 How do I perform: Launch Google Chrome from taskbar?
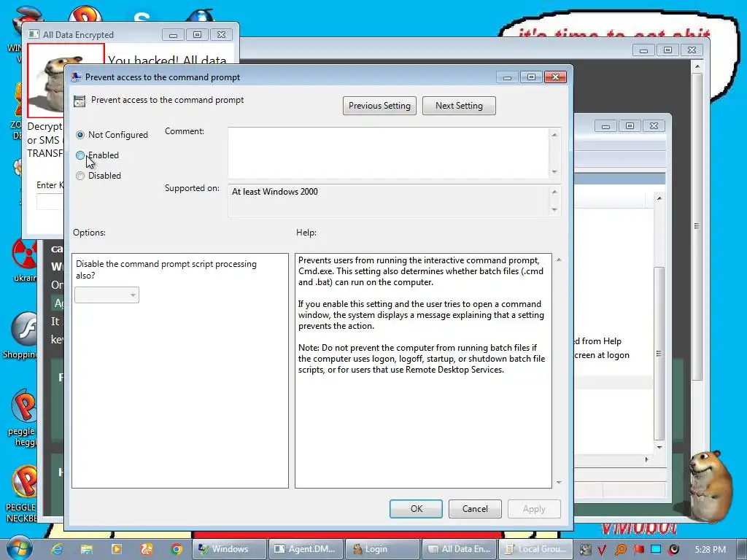click(x=177, y=549)
